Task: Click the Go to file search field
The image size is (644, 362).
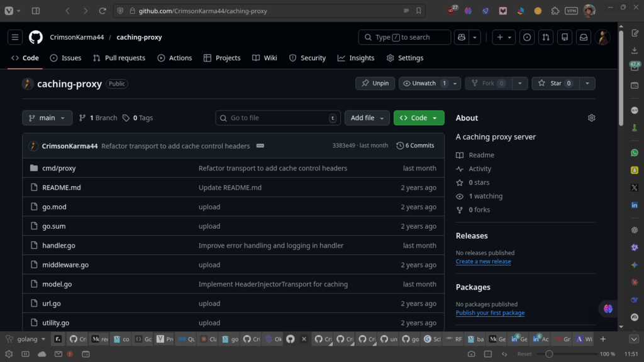Action: coord(277,118)
